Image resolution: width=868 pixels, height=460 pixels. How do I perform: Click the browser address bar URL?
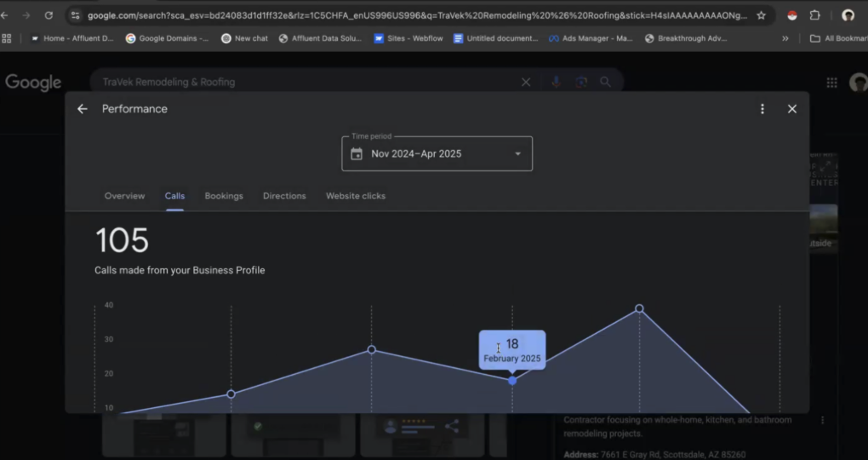(x=417, y=15)
